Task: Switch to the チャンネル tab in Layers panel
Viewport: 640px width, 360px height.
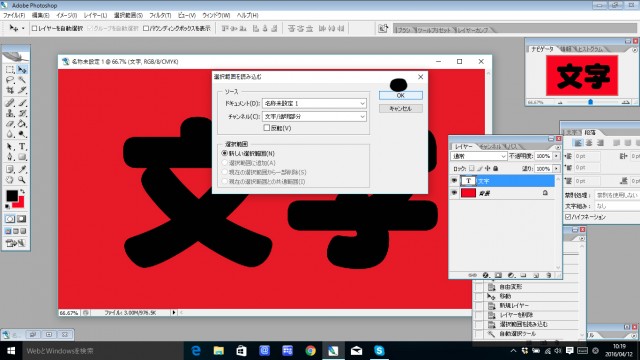Action: click(490, 146)
